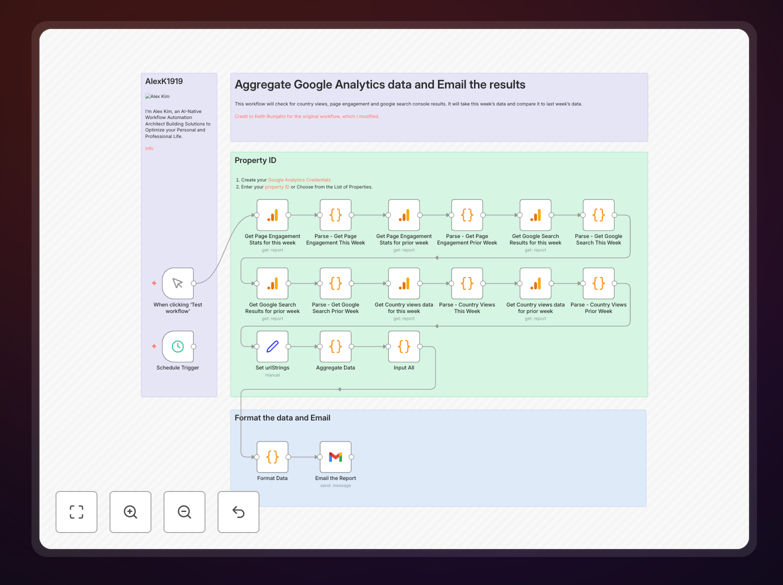Viewport: 783px width, 585px height.
Task: Click the 'AlexK1919' sticky note heading
Action: (x=164, y=81)
